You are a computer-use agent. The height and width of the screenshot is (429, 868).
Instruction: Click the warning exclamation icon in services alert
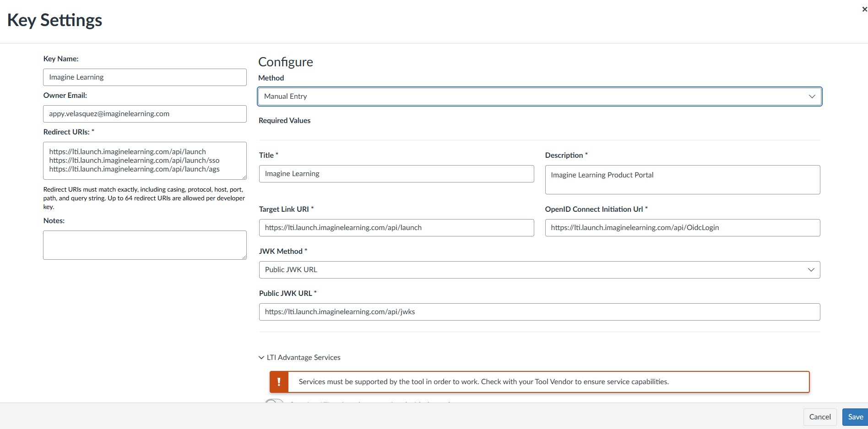pyautogui.click(x=279, y=382)
